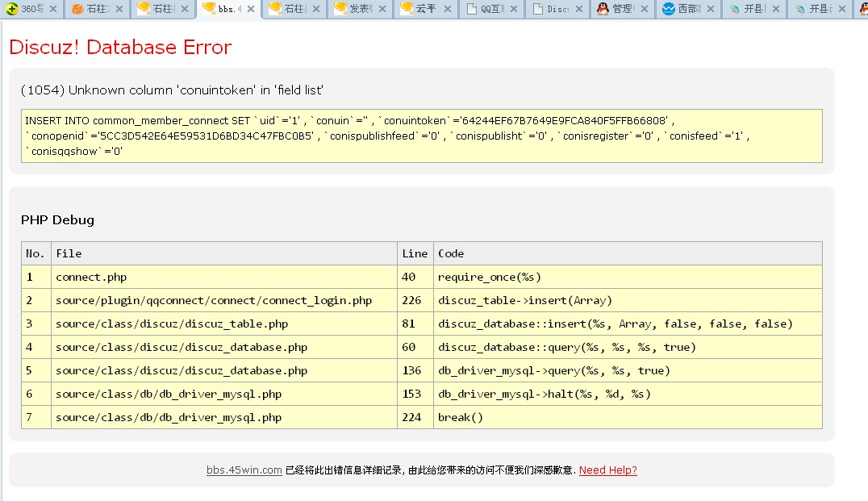Viewport: 868px width, 501px height.
Task: Click the discuz_table->insert(Array) code cell
Action: 628,300
